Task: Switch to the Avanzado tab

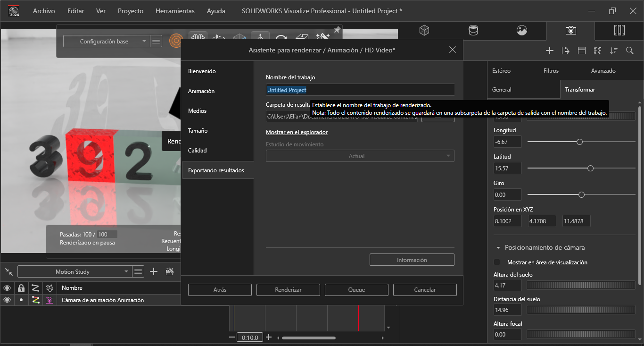Action: click(603, 70)
